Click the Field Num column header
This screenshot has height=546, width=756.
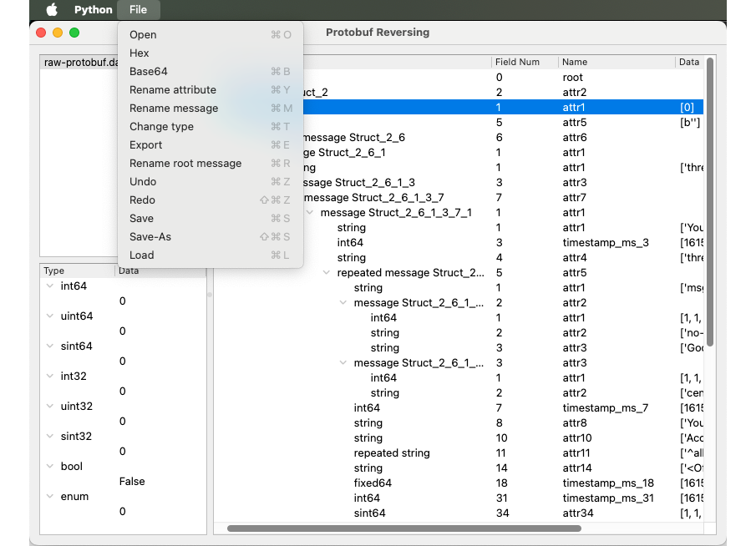coord(525,62)
